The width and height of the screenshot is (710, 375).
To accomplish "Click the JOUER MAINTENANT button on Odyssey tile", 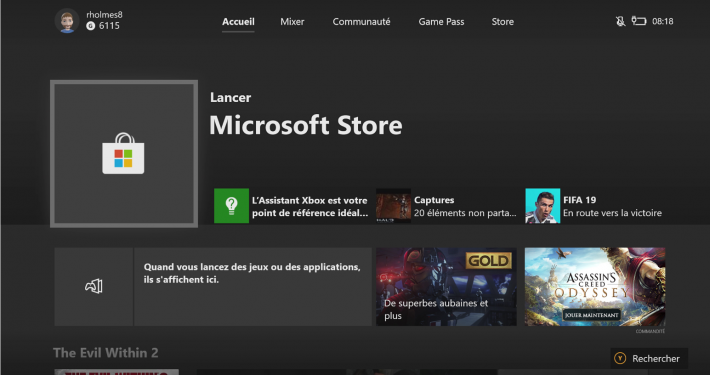I will 591,315.
